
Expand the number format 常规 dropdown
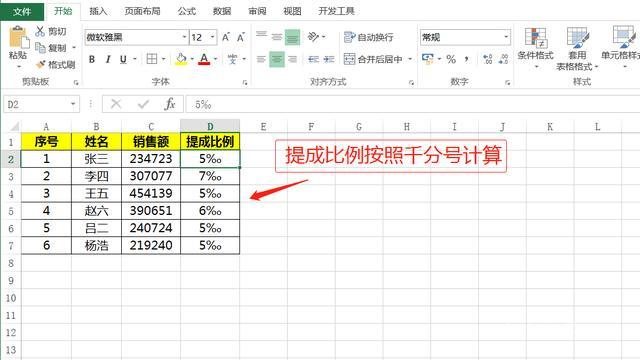click(x=506, y=37)
